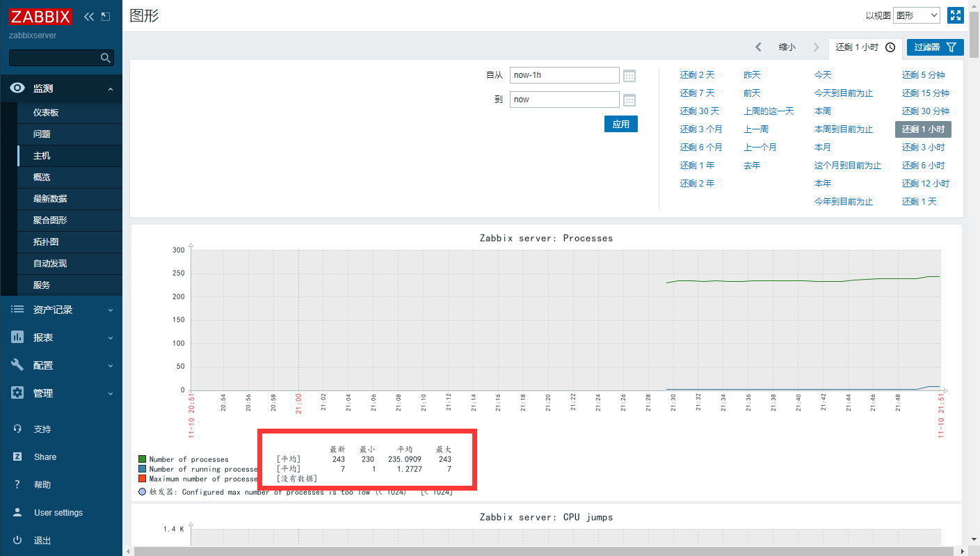Image resolution: width=980 pixels, height=556 pixels.
Task: Click the clock icon in time tab
Action: click(x=890, y=47)
